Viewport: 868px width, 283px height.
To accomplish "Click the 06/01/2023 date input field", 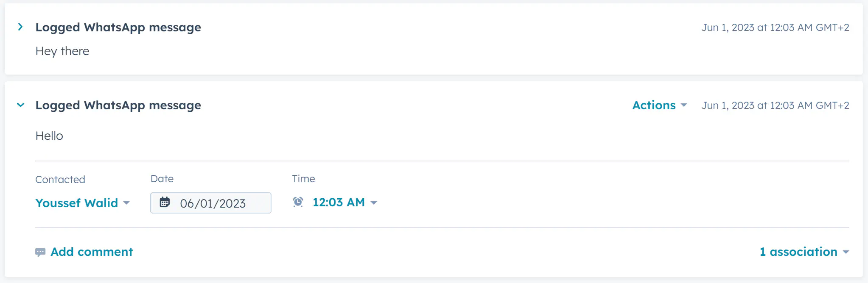I will (211, 203).
